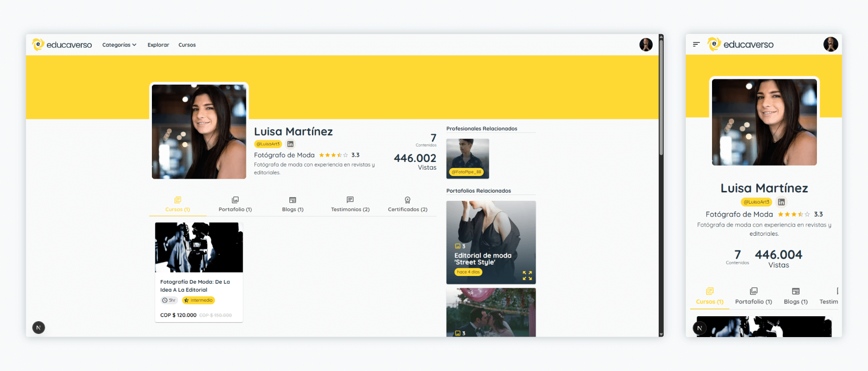
Task: Switch to the Portafolio (1) tab in desktop view
Action: (235, 205)
